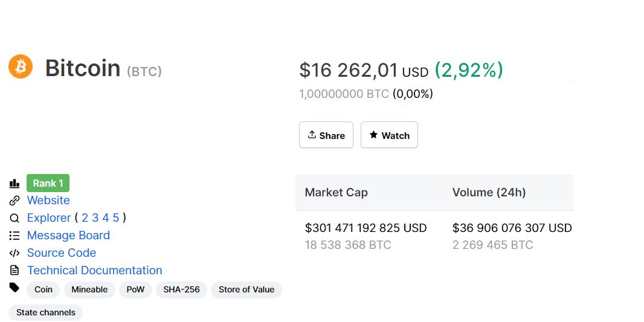644x322 pixels.
Task: Open alternate explorer number 2
Action: tap(85, 218)
